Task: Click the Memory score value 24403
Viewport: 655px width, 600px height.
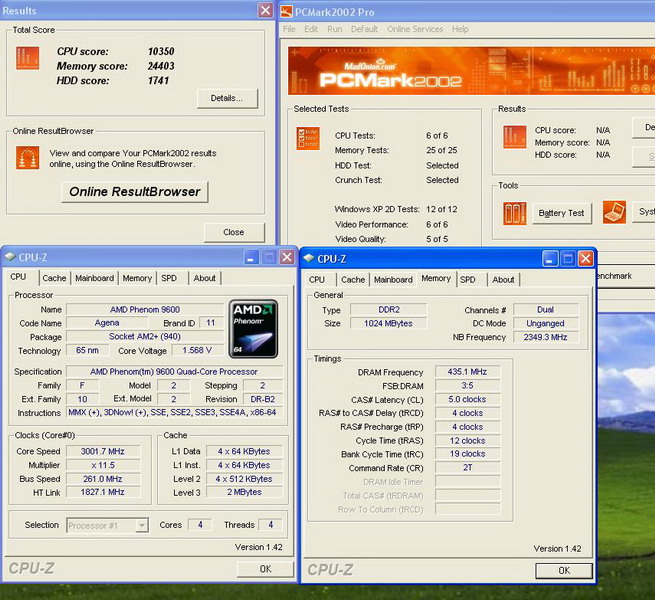Action: 161,66
